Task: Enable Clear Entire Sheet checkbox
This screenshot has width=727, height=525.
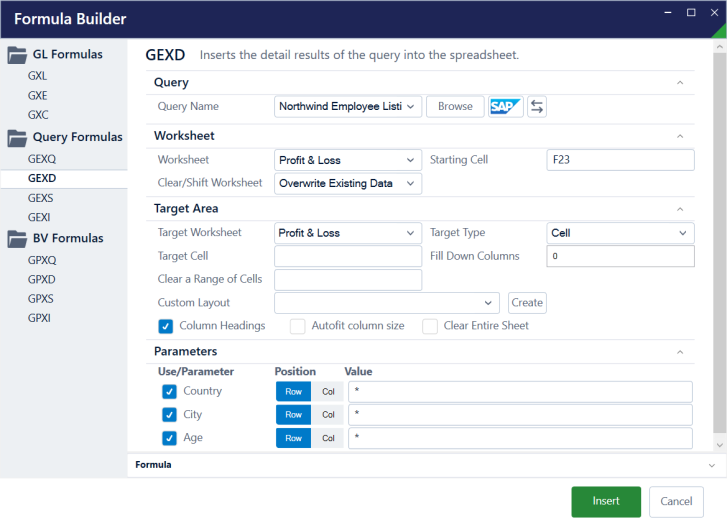Action: [x=429, y=326]
